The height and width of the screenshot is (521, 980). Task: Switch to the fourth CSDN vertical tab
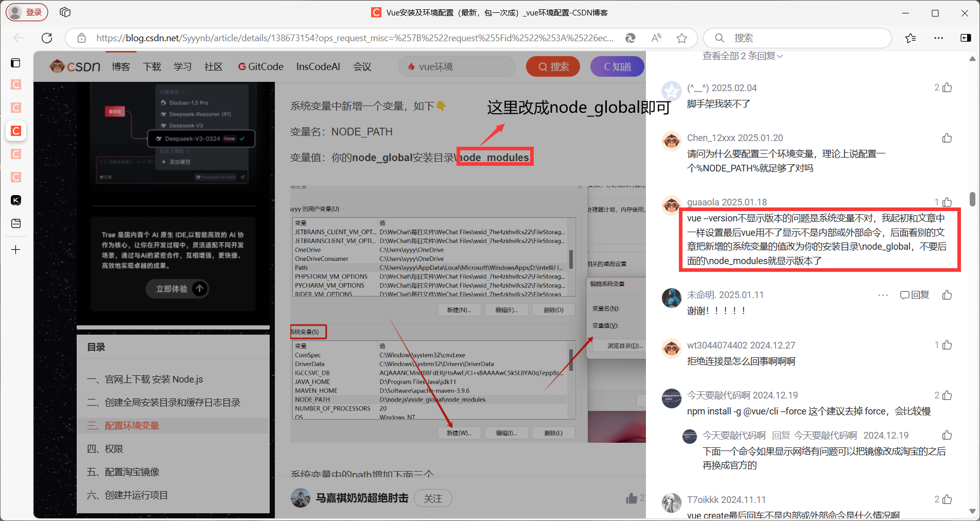click(16, 154)
